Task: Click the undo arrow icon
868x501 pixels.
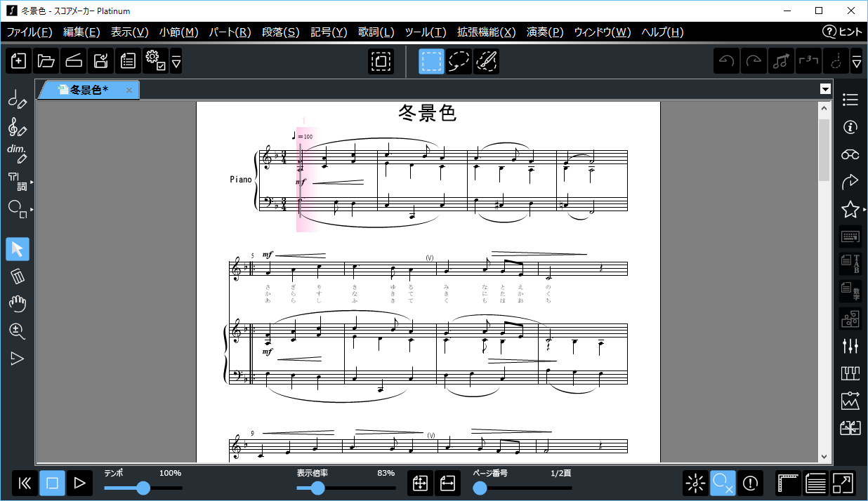Action: (x=727, y=61)
